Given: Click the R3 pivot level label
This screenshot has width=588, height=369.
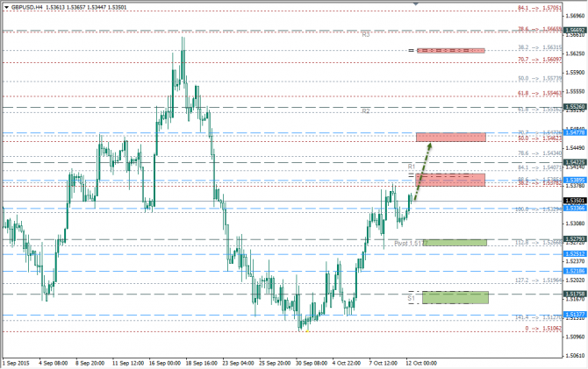Looking at the screenshot, I should tap(365, 34).
